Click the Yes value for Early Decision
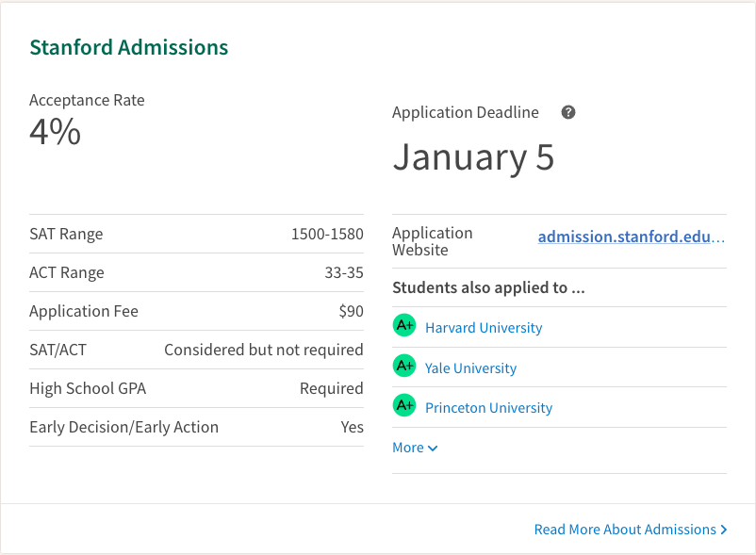The image size is (756, 555). pyautogui.click(x=352, y=427)
